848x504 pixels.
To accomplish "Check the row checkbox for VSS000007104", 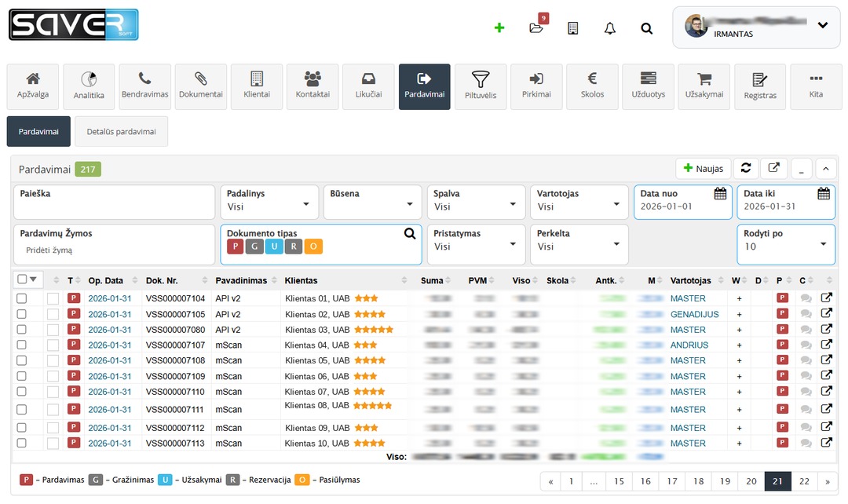I will coord(22,298).
